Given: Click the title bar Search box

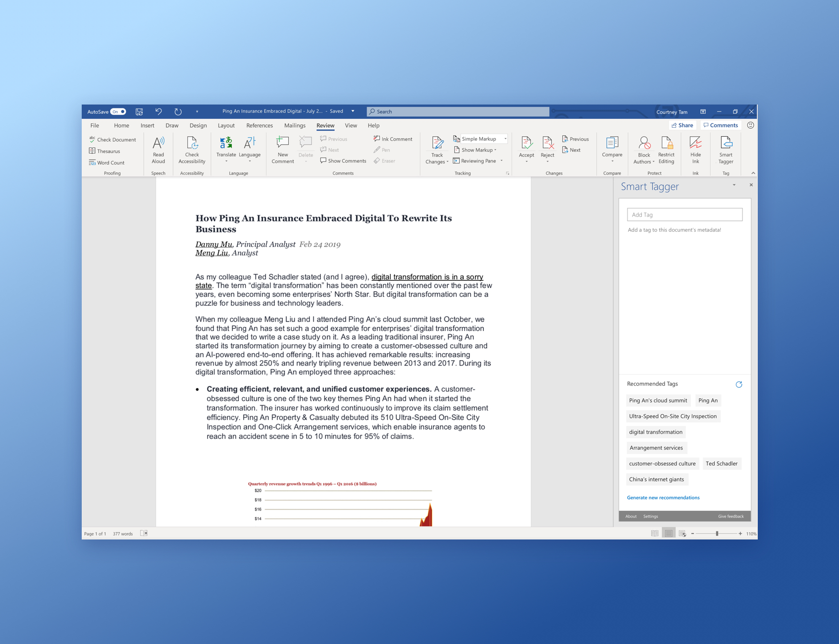Looking at the screenshot, I should (x=458, y=111).
